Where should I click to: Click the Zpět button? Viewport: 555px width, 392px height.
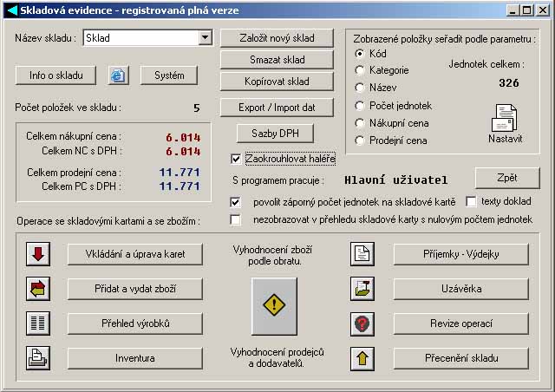(x=507, y=178)
